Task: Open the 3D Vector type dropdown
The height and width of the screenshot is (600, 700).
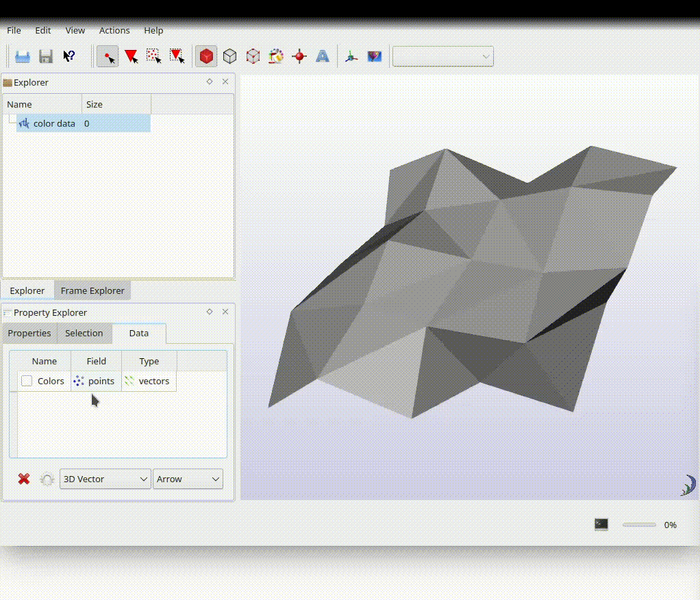Action: click(104, 479)
